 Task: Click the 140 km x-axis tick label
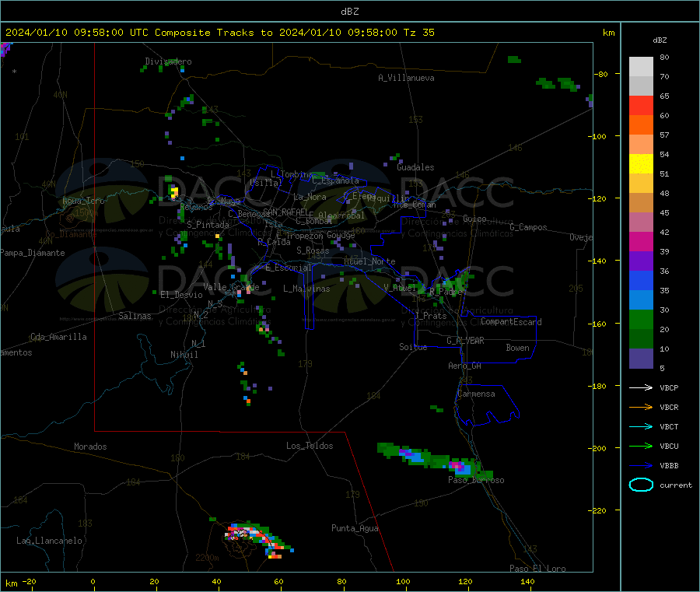tap(527, 581)
